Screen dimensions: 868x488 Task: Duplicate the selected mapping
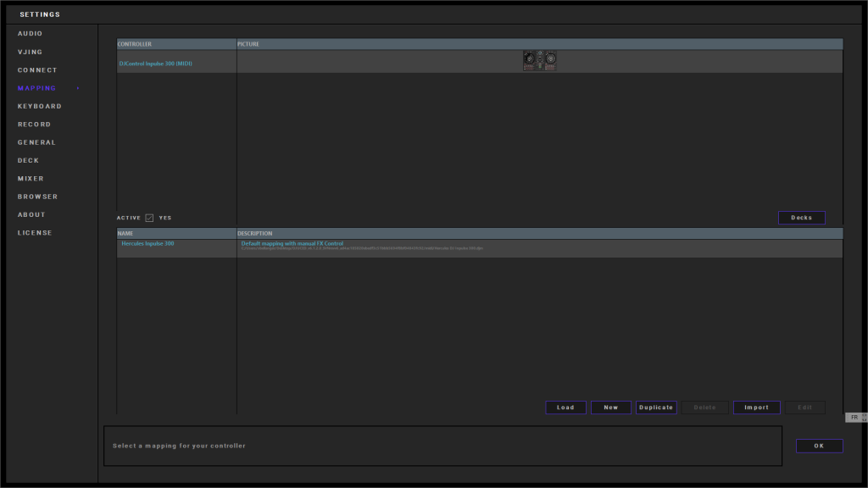(656, 408)
